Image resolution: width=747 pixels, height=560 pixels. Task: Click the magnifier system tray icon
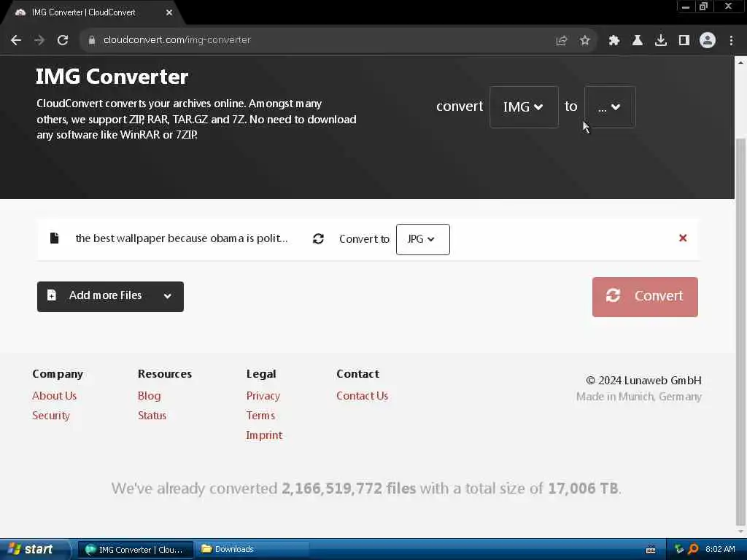693,549
